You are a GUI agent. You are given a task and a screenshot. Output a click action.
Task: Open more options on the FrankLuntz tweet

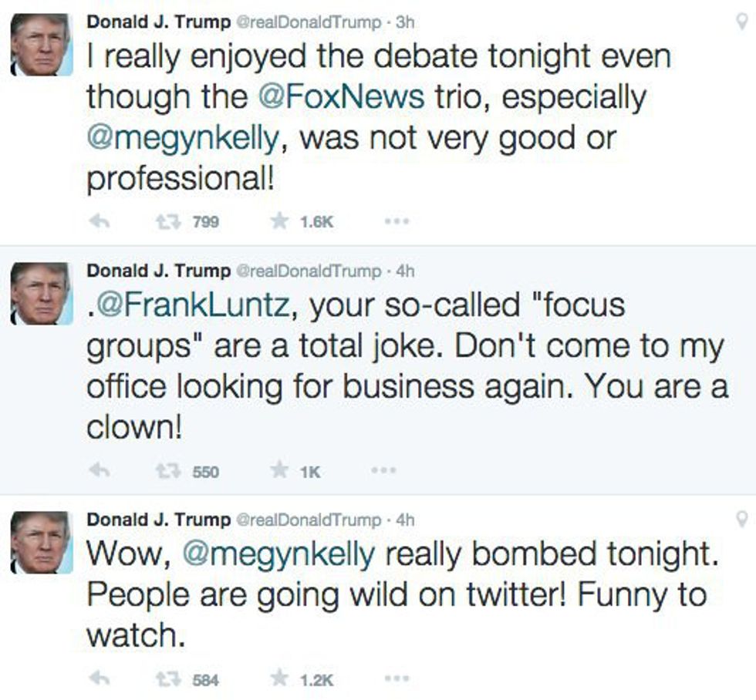coord(383,470)
